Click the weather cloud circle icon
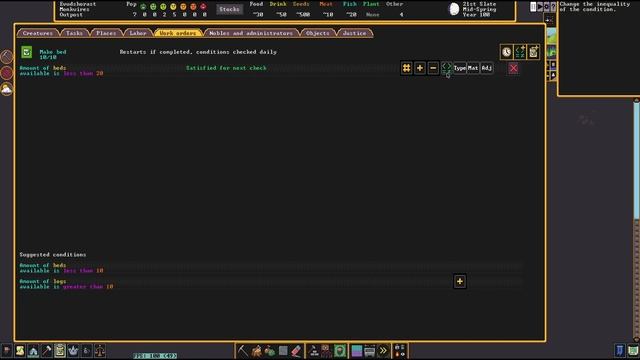The height and width of the screenshot is (360, 640). pos(7,89)
